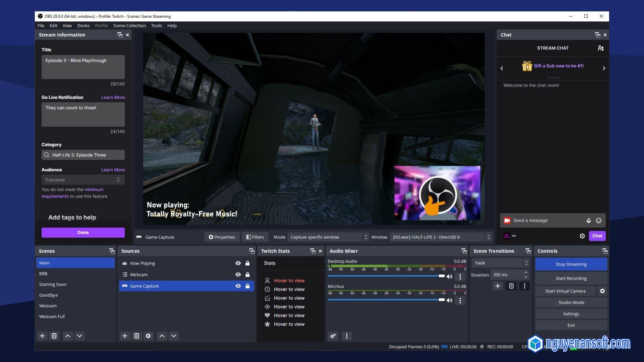This screenshot has height=362, width=644.
Task: Open capture Window dropdown
Action: [x=441, y=237]
